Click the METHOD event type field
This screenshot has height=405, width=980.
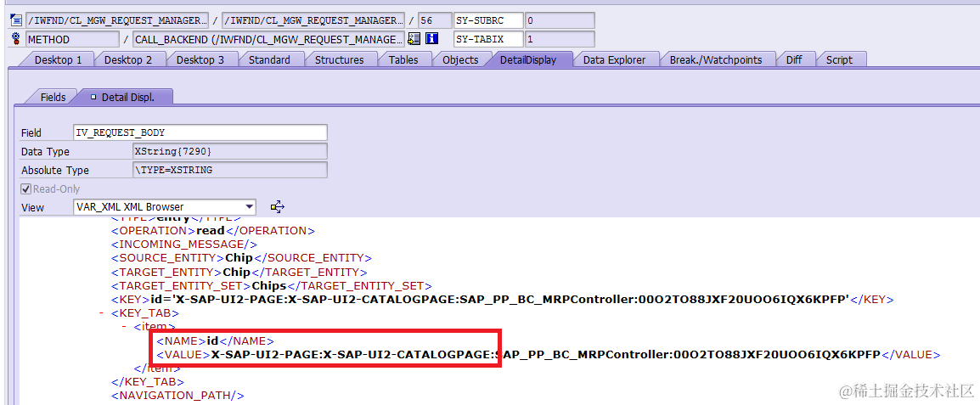point(72,39)
